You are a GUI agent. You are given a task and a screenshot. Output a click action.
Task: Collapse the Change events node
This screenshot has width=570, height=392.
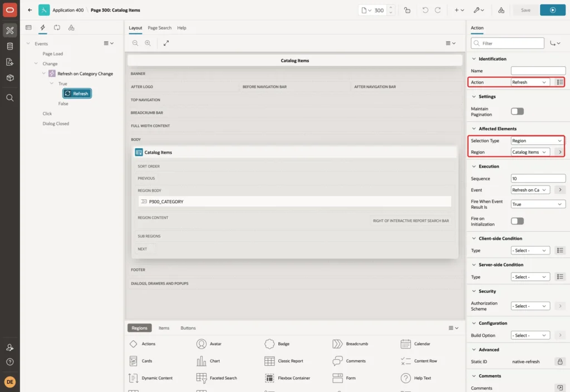tap(36, 63)
